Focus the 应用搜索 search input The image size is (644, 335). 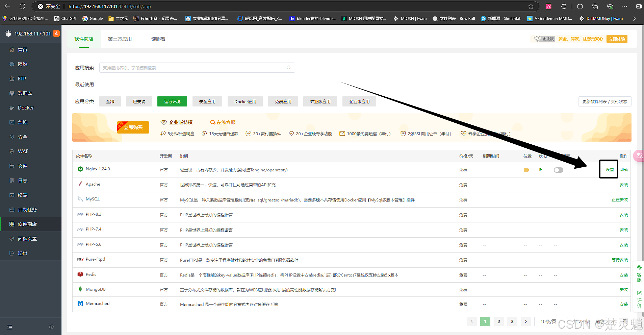click(197, 68)
